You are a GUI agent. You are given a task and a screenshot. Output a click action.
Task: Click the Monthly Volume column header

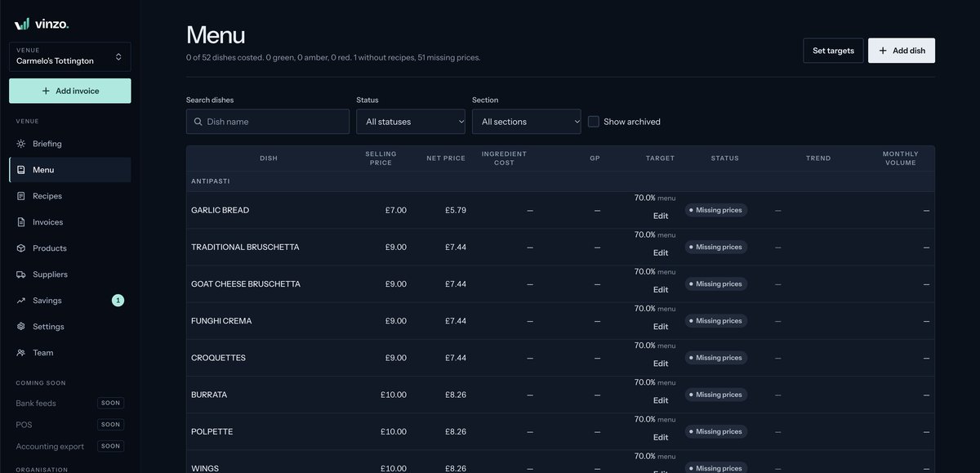pos(900,158)
